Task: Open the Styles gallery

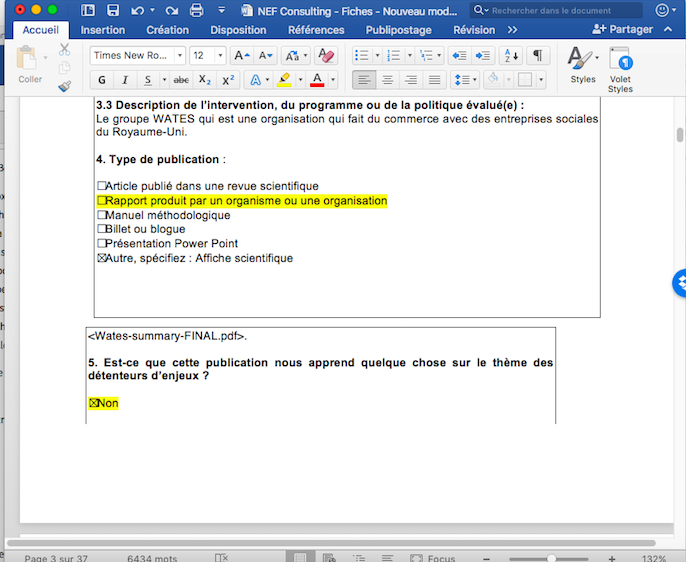Action: (x=583, y=65)
